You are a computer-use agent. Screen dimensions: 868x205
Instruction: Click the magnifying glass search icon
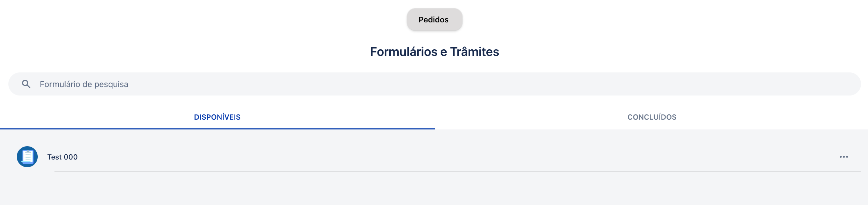(26, 84)
